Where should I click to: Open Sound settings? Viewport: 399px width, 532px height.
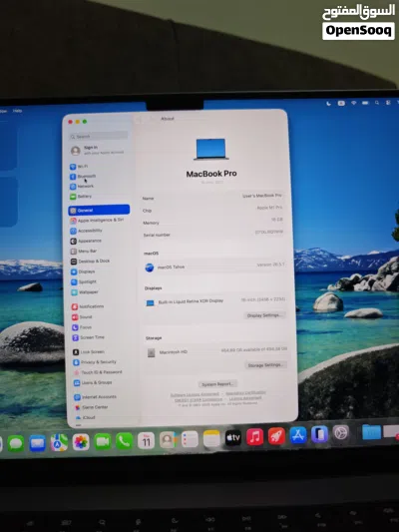tap(82, 316)
